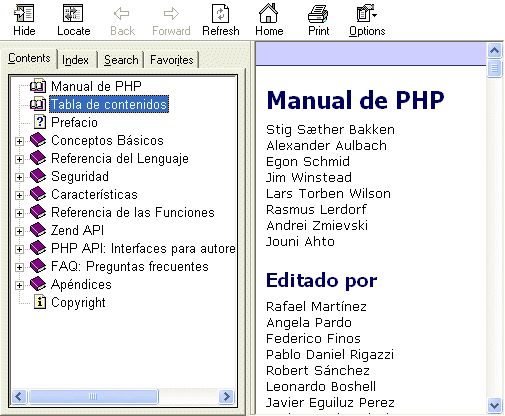
Task: Click the Conceptos Básicos book icon
Action: click(38, 140)
